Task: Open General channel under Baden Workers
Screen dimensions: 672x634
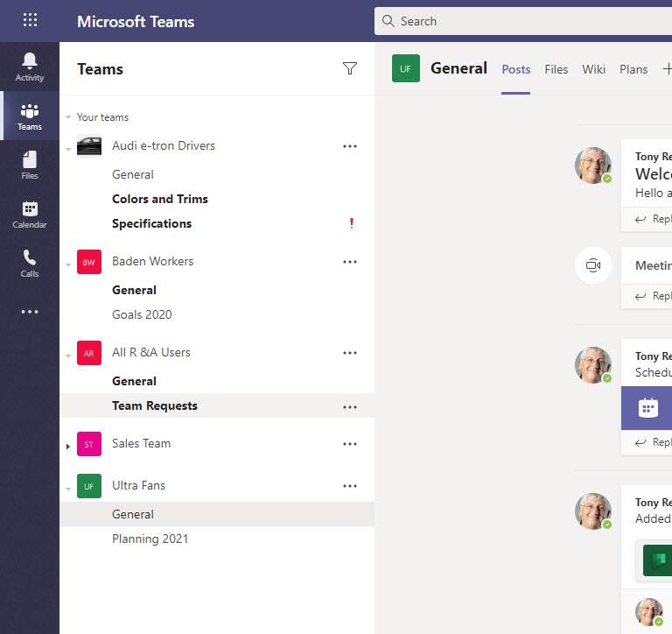Action: [134, 290]
